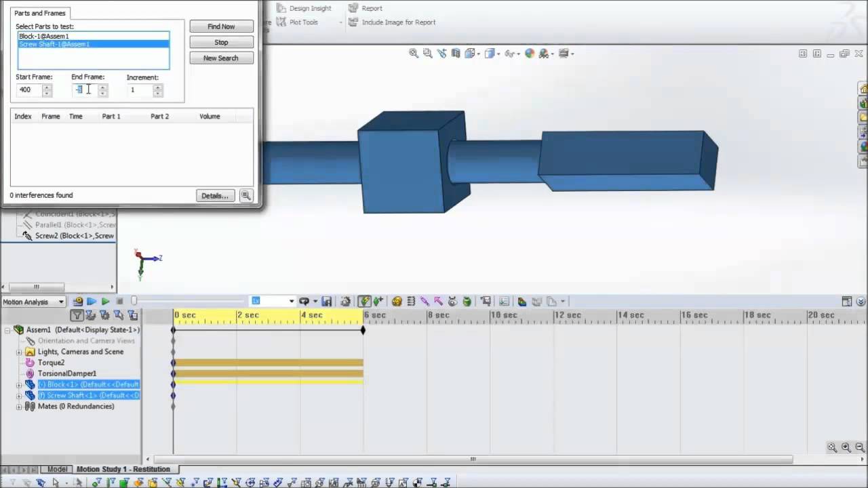Add a Force to the study
The width and height of the screenshot is (868, 488).
tap(438, 301)
